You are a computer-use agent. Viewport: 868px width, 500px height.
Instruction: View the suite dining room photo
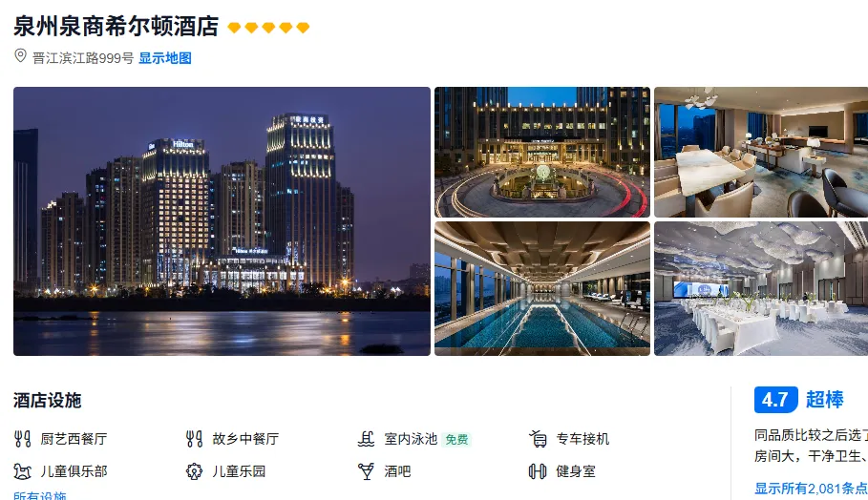pyautogui.click(x=761, y=152)
